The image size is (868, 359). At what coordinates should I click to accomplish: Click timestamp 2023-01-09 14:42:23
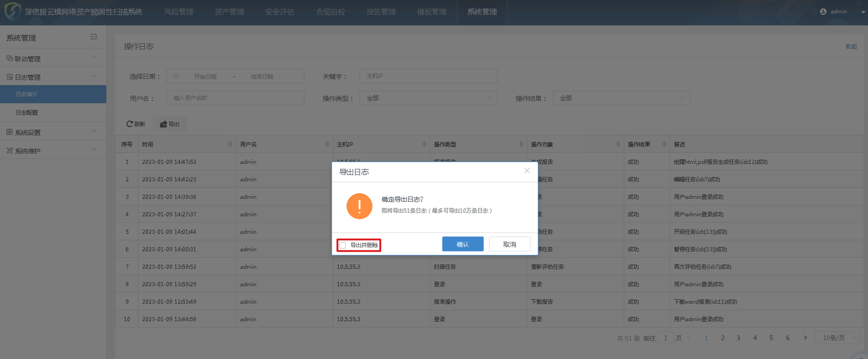point(169,179)
